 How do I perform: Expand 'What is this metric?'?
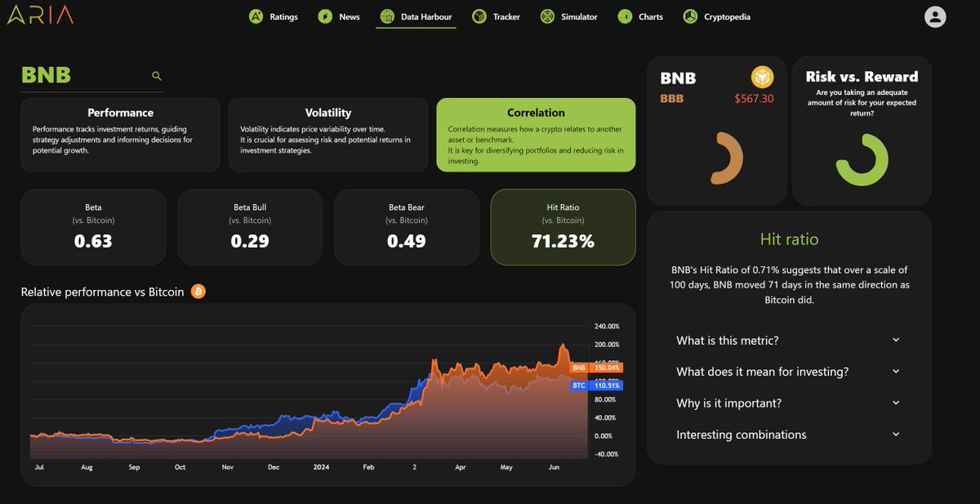[786, 340]
